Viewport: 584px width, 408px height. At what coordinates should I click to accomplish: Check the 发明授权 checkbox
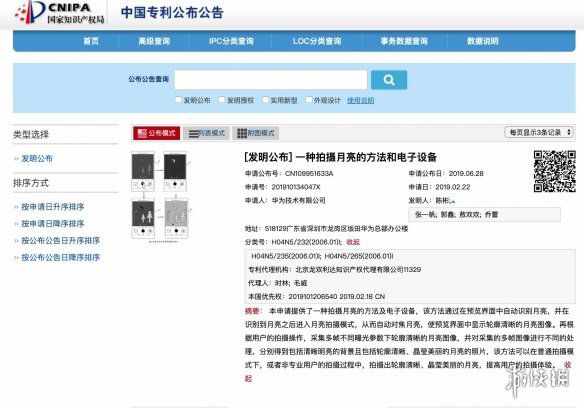(222, 99)
